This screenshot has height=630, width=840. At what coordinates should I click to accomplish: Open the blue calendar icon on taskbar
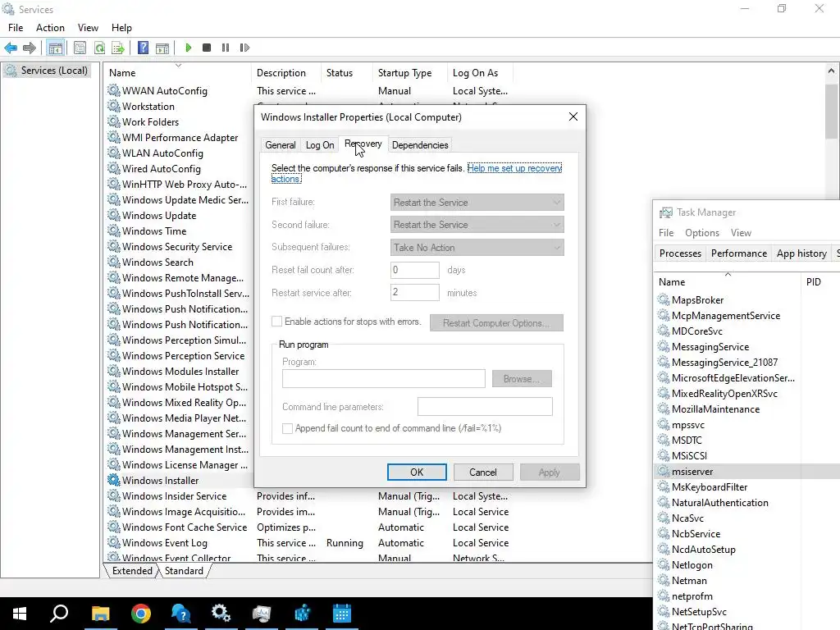click(342, 614)
